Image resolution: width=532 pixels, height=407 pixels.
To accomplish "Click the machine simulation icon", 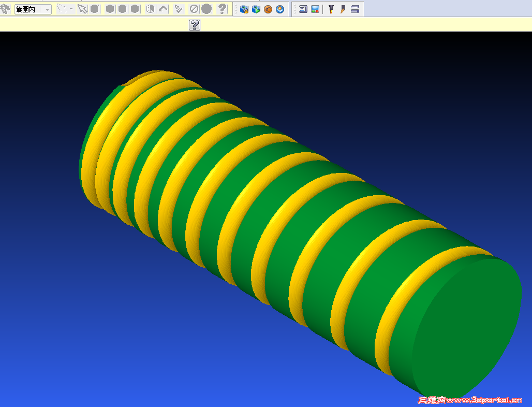I will (303, 9).
